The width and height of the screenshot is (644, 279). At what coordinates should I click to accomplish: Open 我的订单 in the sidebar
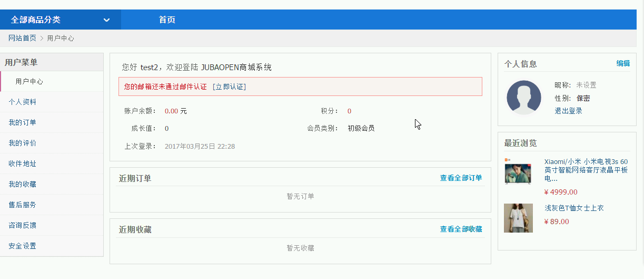(x=22, y=122)
